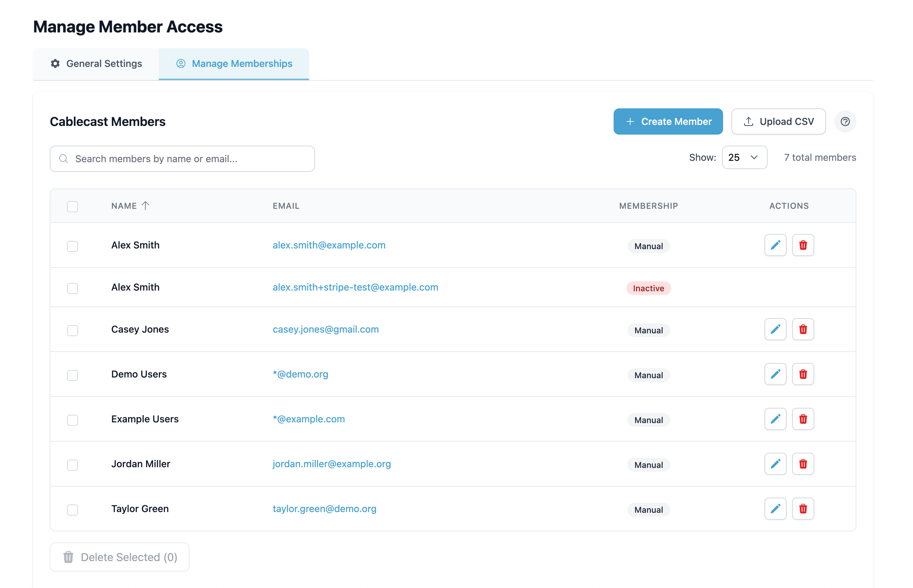Delete Taylor Green via trash icon

[x=803, y=509]
